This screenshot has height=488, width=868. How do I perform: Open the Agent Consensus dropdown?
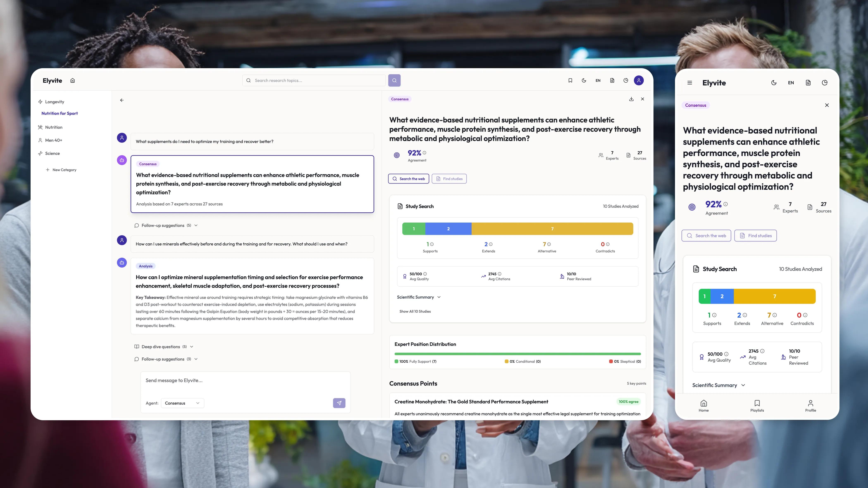[x=182, y=403]
